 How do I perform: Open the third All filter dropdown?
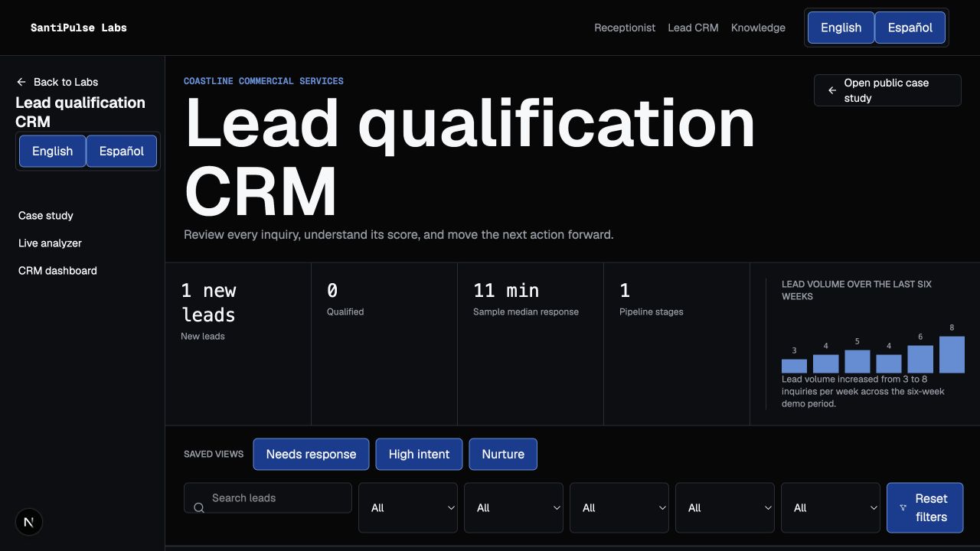619,507
